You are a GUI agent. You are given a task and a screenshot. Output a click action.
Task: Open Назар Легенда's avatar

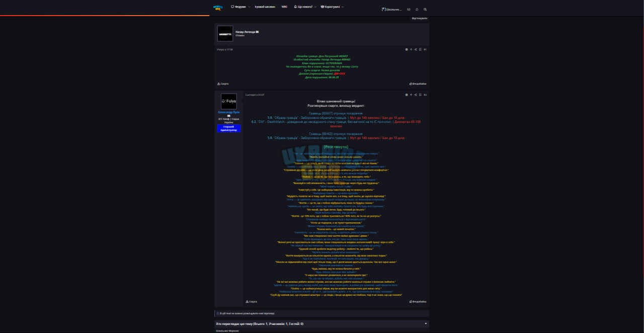[225, 33]
